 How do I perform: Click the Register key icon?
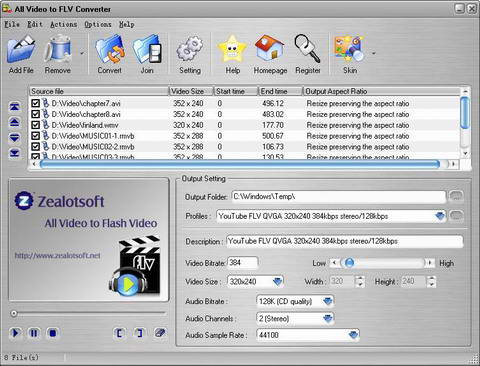307,49
